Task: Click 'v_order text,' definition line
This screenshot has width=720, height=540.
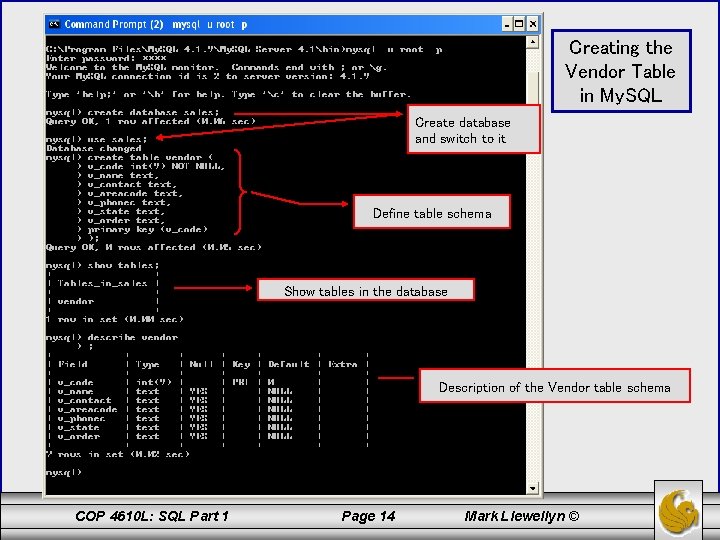Action: click(121, 220)
